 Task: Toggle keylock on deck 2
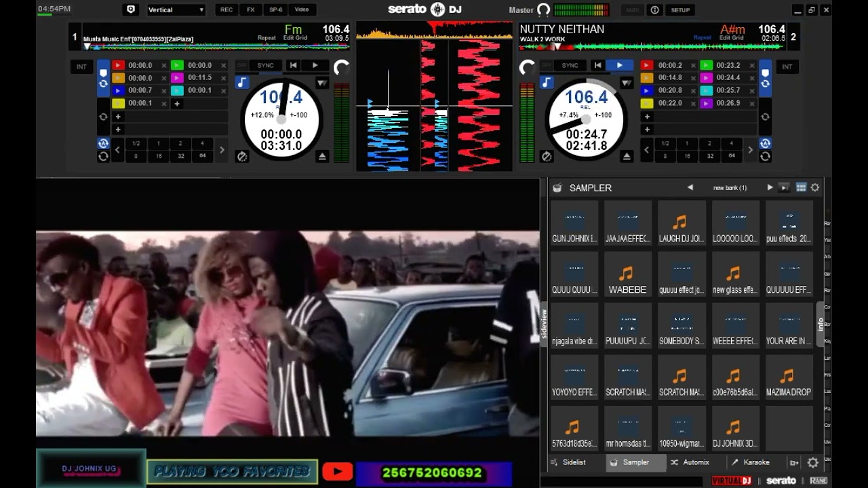pyautogui.click(x=547, y=82)
